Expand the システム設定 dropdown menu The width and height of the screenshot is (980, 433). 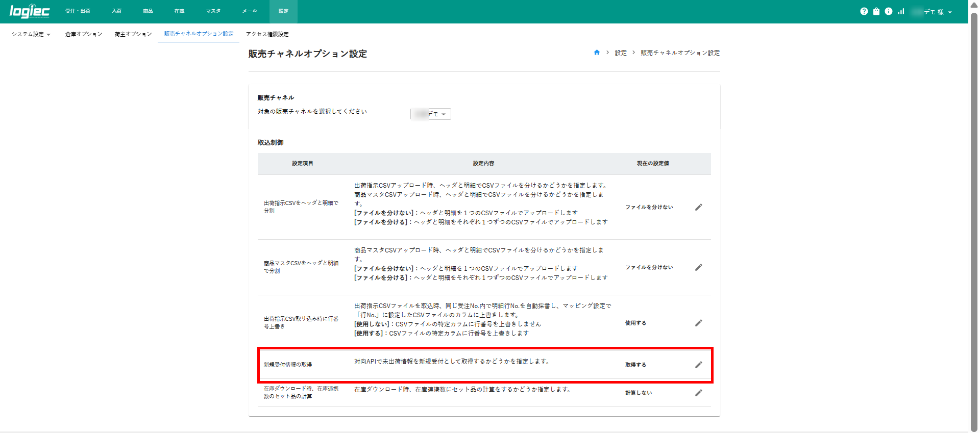pos(31,34)
